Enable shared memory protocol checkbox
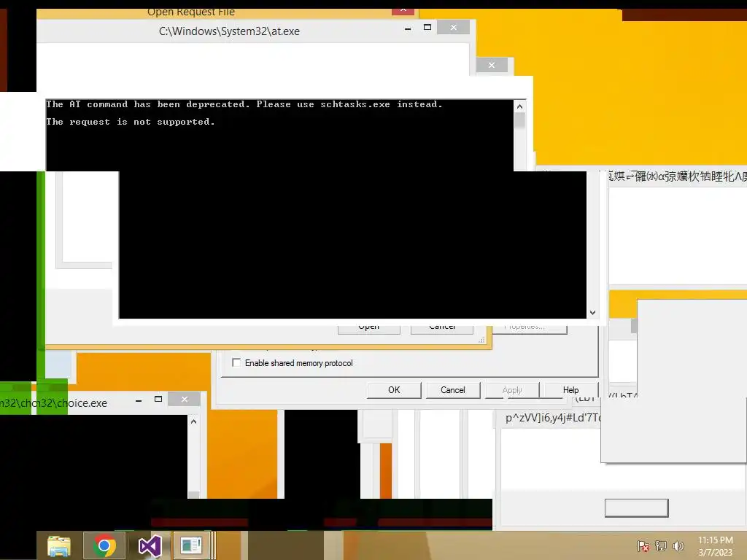Viewport: 747px width, 560px height. click(236, 363)
